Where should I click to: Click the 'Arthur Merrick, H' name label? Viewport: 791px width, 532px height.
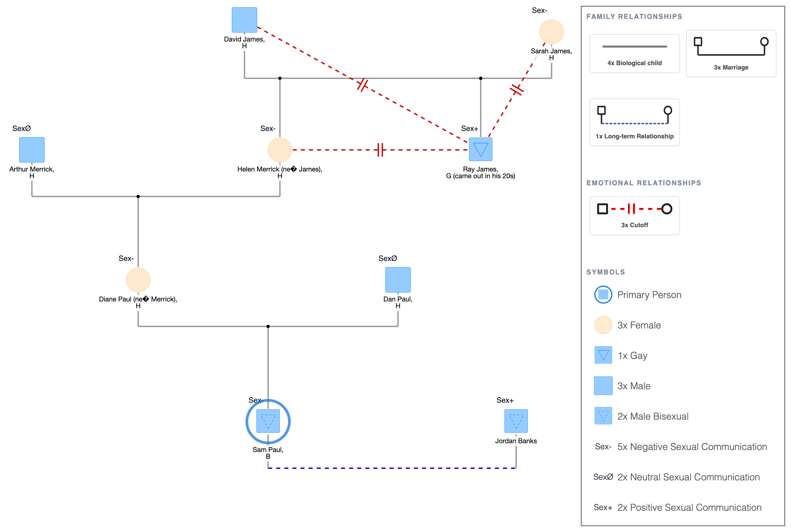[x=32, y=172]
